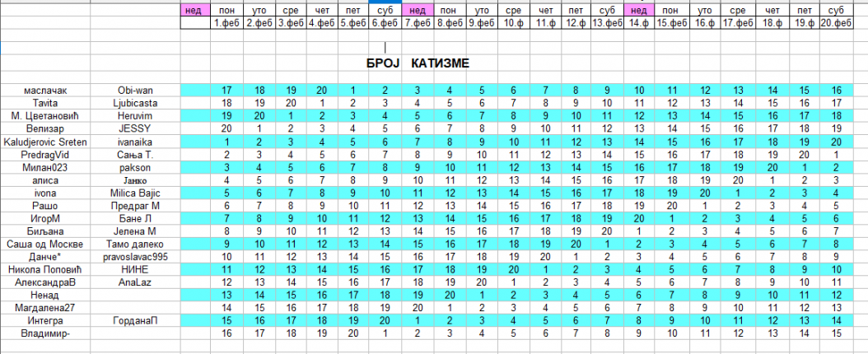This screenshot has height=354, width=868.
Task: Select value 15 in Владимир- row under 20.феб
Action: pyautogui.click(x=836, y=333)
